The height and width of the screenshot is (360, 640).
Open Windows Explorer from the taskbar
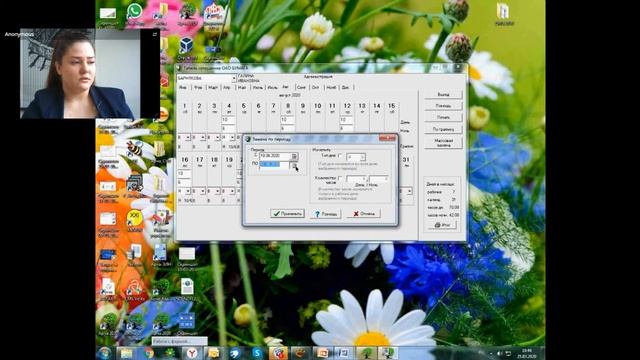[127, 353]
